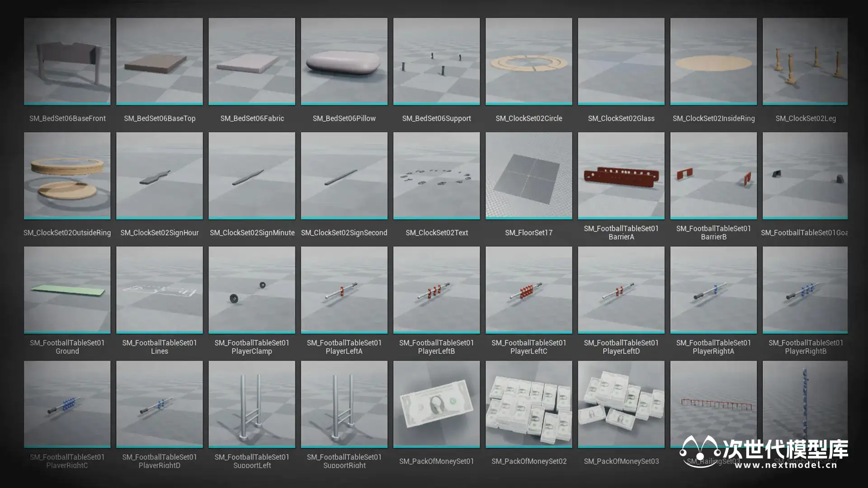
Task: Open the SM_FootballTableSet01 BarrierA asset
Action: [x=621, y=176]
